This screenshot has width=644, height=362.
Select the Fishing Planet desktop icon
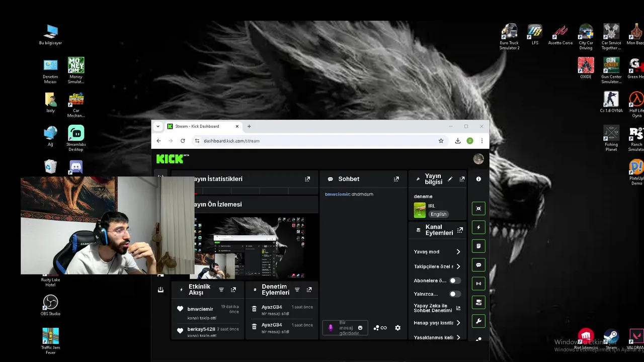tap(611, 138)
